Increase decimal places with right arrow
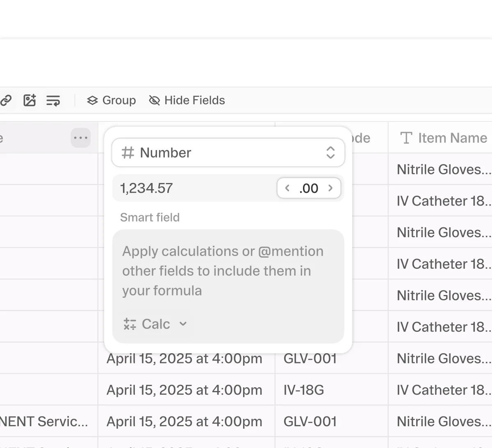 [x=330, y=188]
